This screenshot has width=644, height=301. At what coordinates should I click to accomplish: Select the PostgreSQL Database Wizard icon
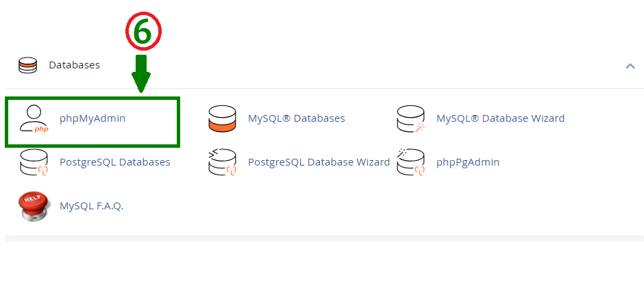222,162
